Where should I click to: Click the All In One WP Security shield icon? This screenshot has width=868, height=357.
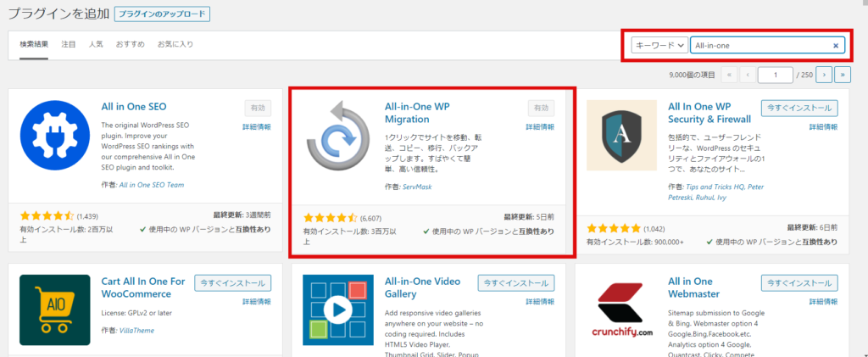tap(621, 136)
